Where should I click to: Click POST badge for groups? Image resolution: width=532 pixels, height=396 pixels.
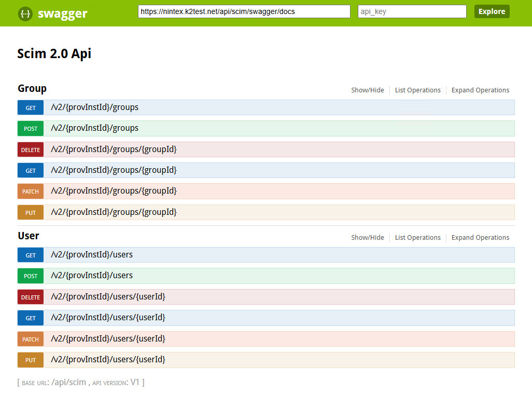coord(31,129)
